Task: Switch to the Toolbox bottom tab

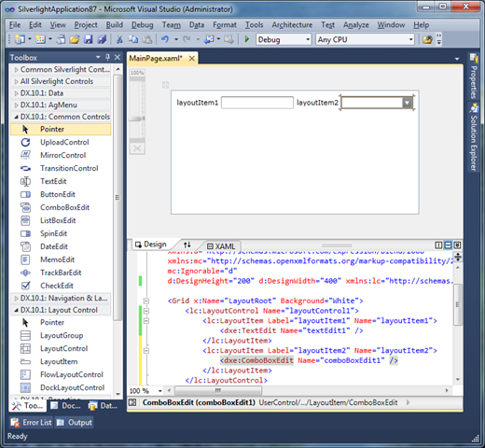Action: [28, 406]
